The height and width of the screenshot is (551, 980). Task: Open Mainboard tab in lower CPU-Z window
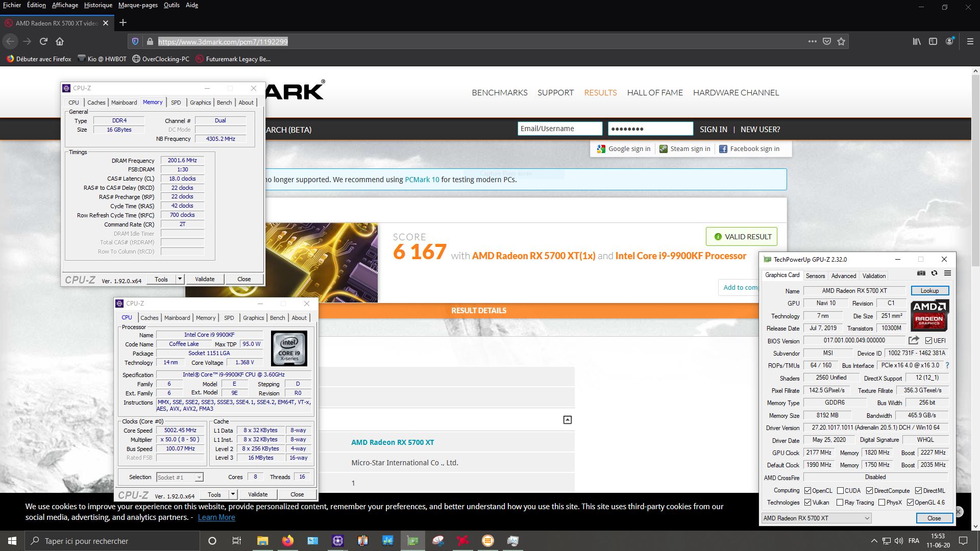[177, 318]
